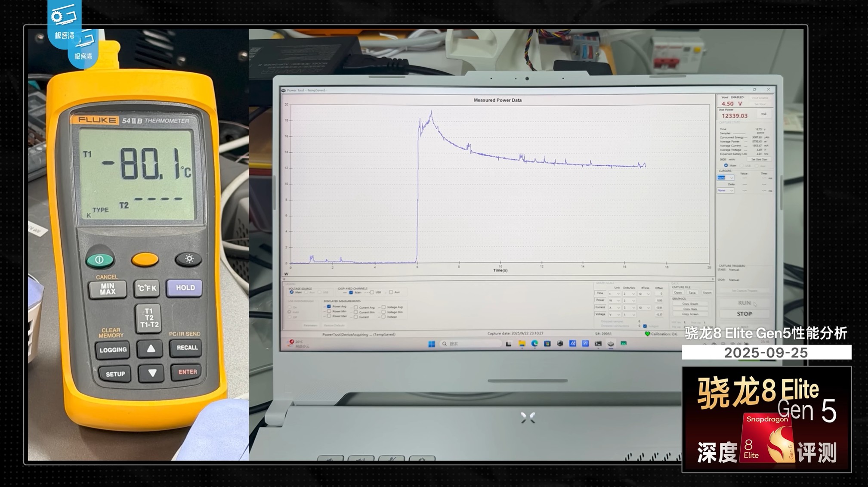Click the Calibration OK heart indicator
The width and height of the screenshot is (868, 487).
point(647,334)
